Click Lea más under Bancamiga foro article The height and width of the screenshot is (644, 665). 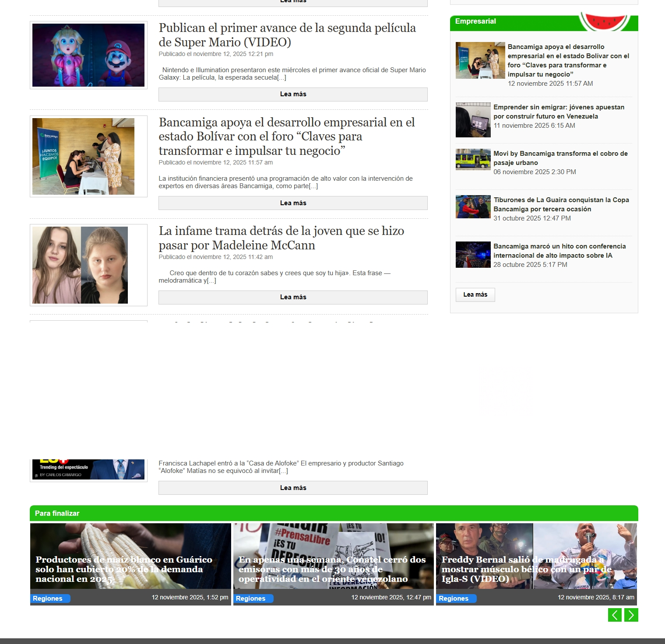tap(293, 203)
